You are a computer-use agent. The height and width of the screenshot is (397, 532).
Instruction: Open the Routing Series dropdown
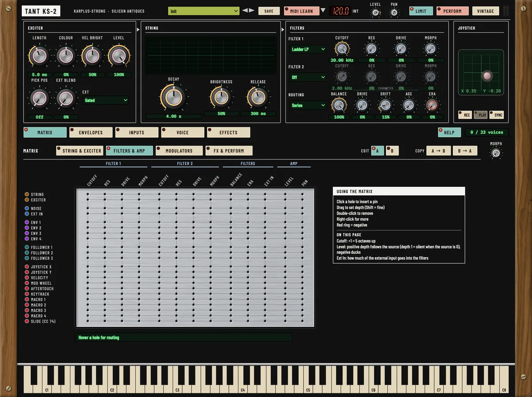(x=308, y=105)
